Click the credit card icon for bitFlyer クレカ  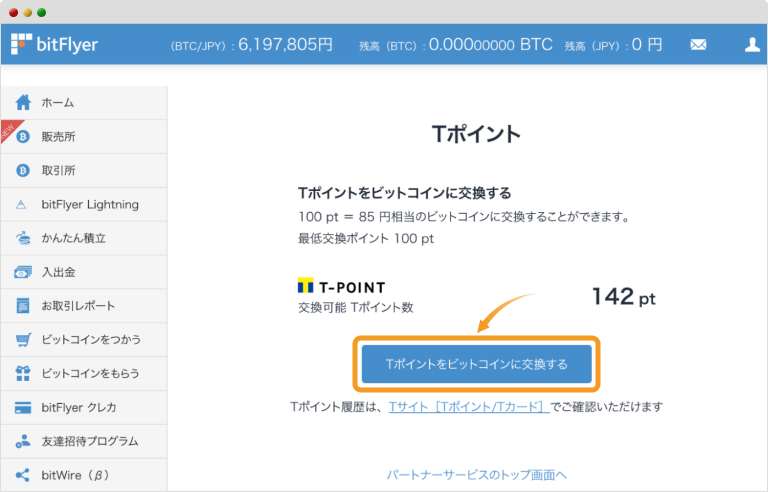(23, 407)
